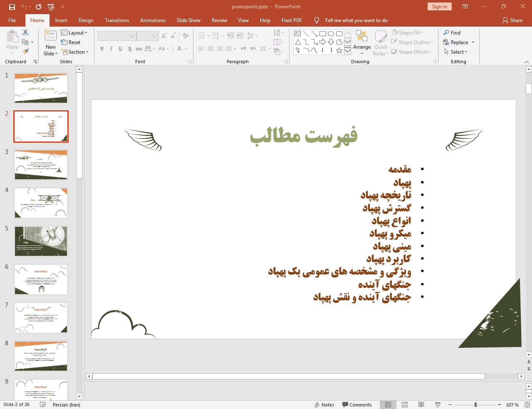Screen dimensions: 532x409
Task: Toggle the Comments pane
Action: click(357, 405)
